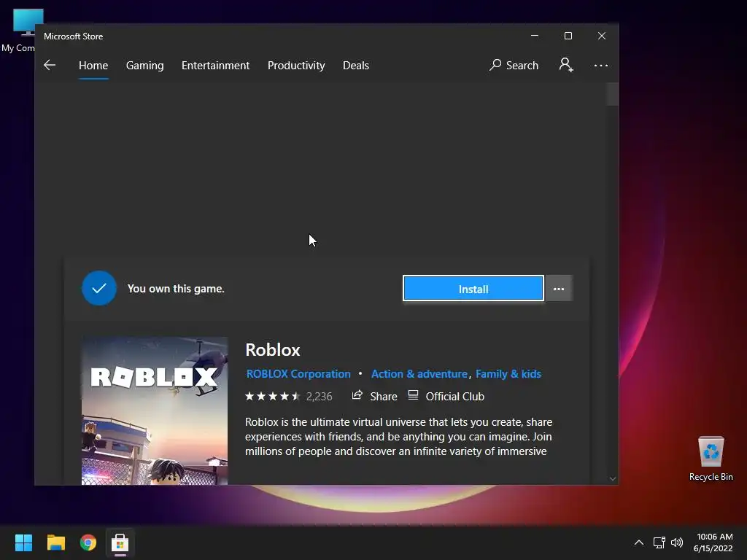Install Roblox
Screen dimensions: 747x560
point(473,289)
